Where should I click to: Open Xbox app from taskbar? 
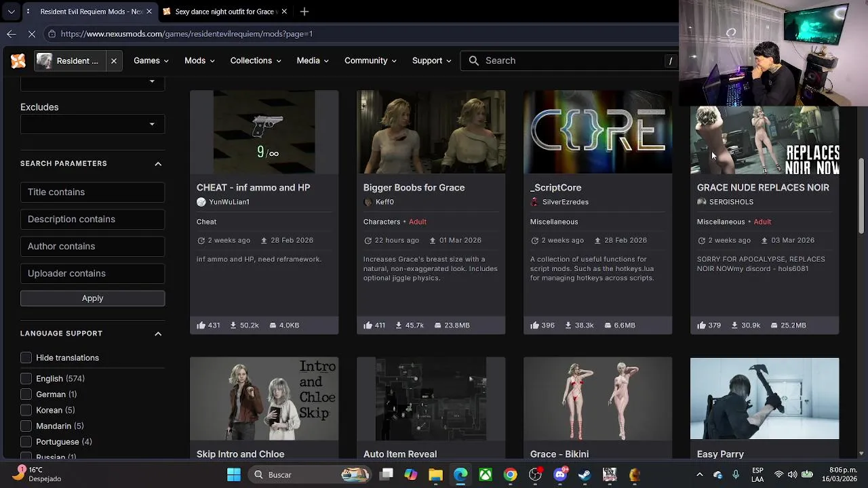pos(486,474)
